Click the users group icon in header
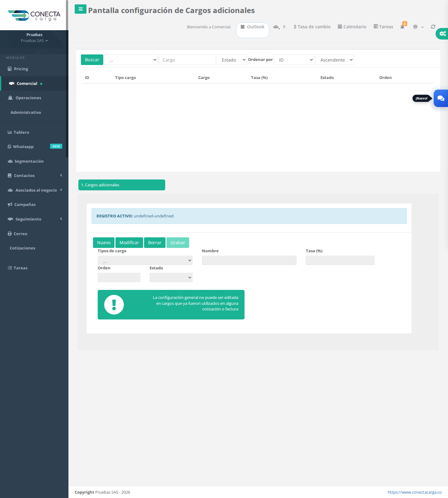 (x=276, y=27)
